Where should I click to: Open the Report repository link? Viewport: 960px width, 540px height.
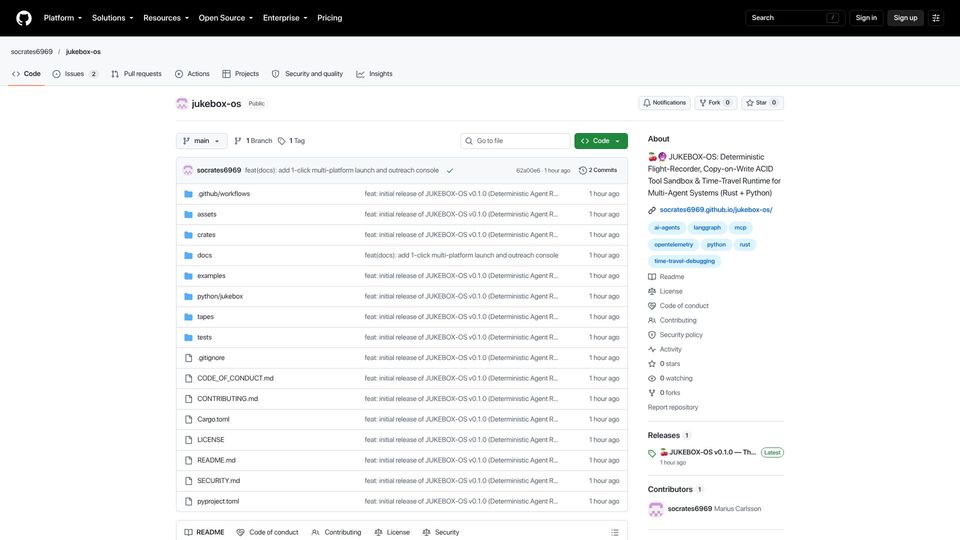tap(672, 408)
